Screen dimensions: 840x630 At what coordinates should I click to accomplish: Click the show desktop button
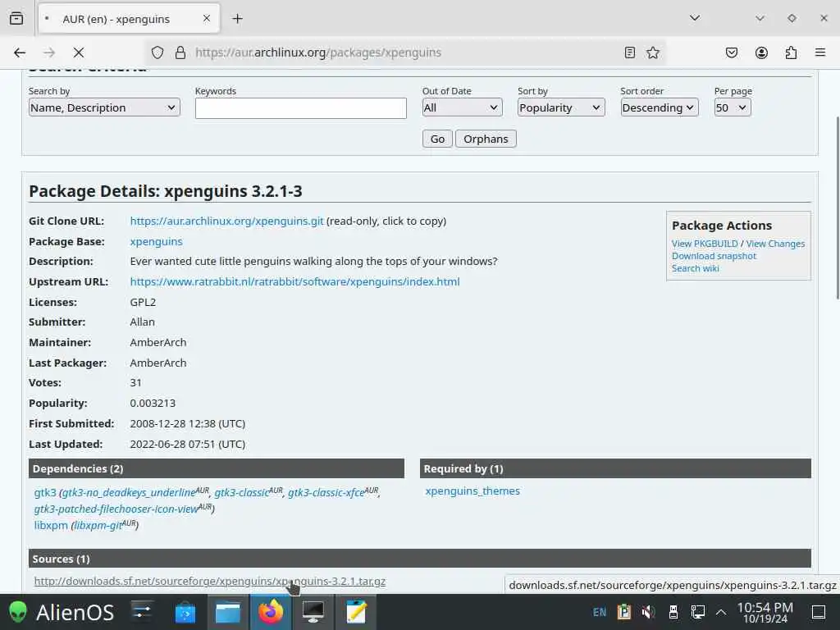tap(819, 612)
